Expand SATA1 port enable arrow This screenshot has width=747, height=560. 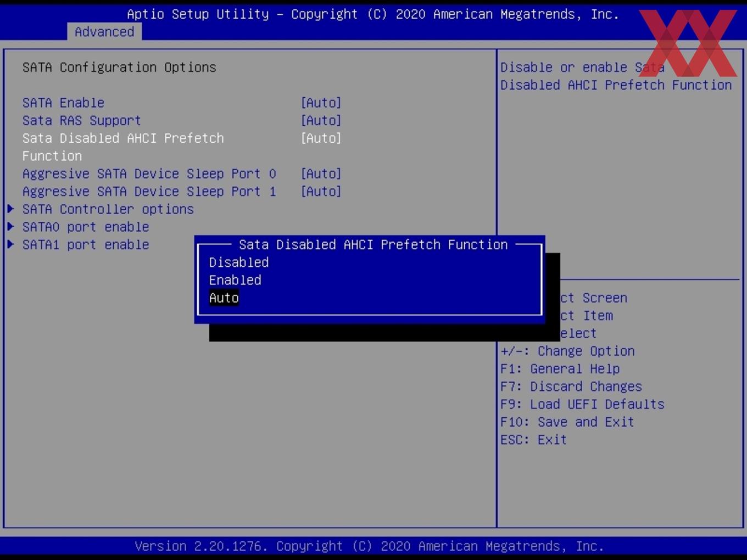coord(10,244)
